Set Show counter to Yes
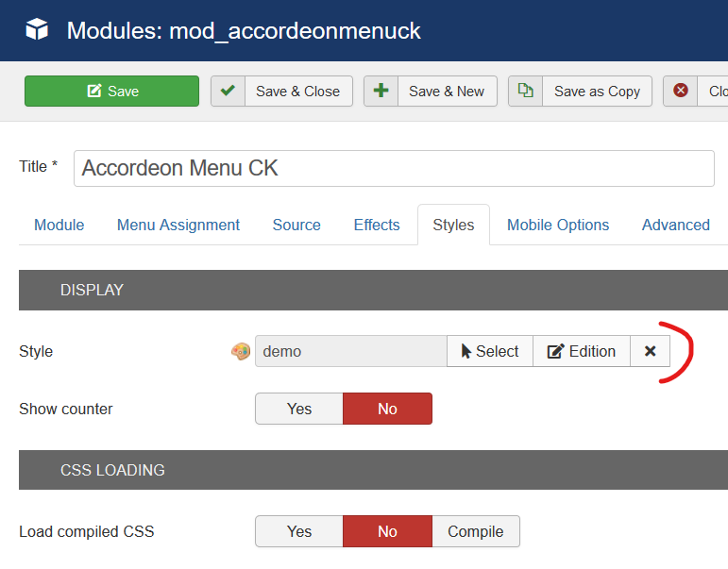This screenshot has width=728, height=569. [299, 409]
